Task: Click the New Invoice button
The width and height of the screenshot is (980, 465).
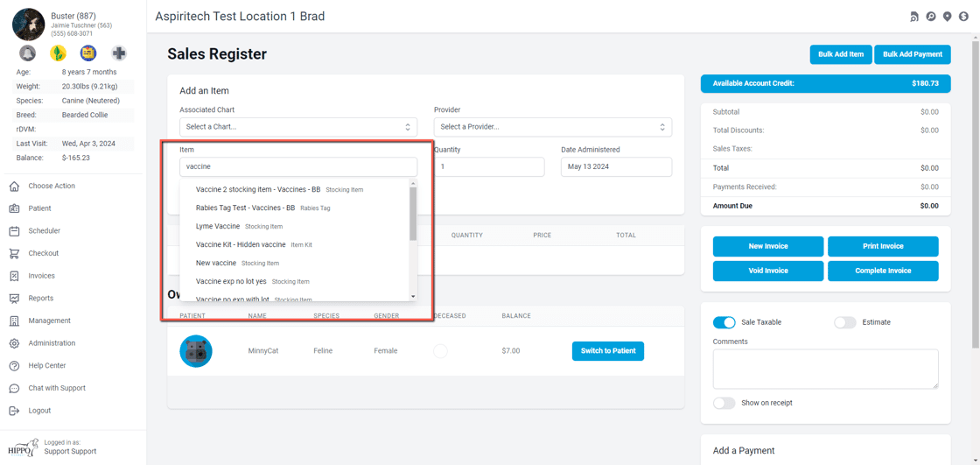Action: point(768,247)
